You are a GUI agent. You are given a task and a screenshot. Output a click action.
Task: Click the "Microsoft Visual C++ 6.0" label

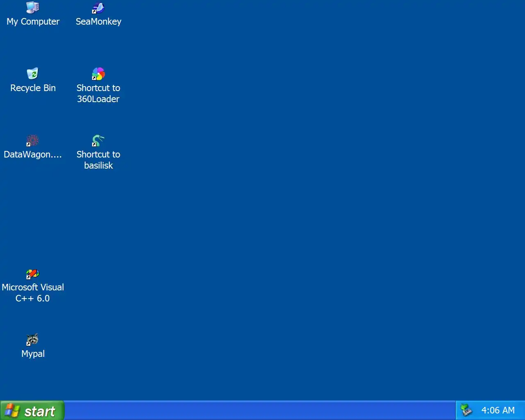tap(33, 293)
